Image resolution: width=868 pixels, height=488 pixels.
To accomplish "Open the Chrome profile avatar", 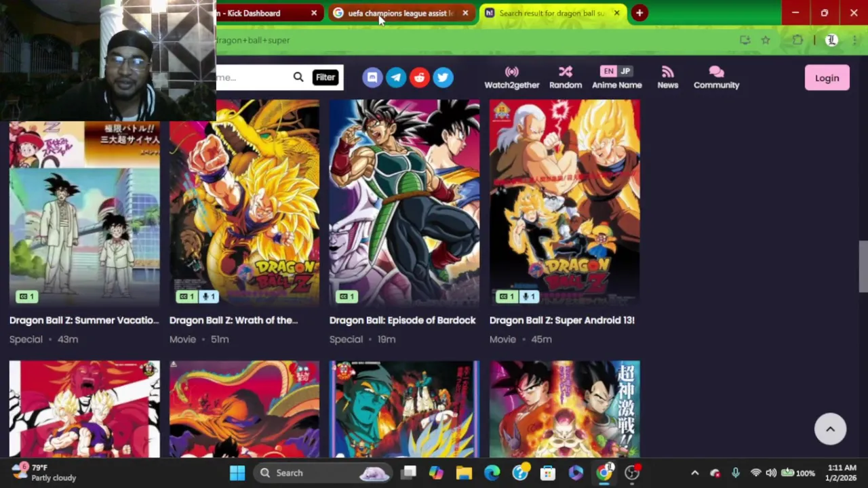I will (831, 40).
